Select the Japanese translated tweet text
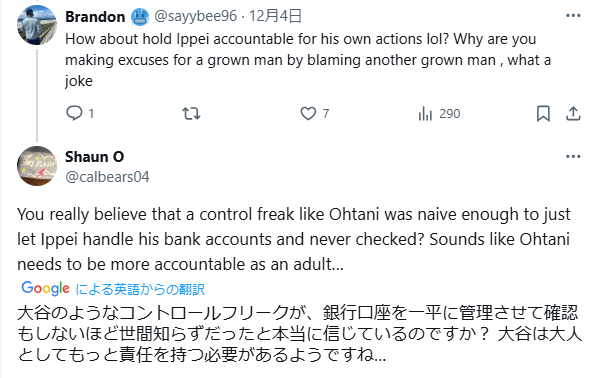 [x=300, y=334]
